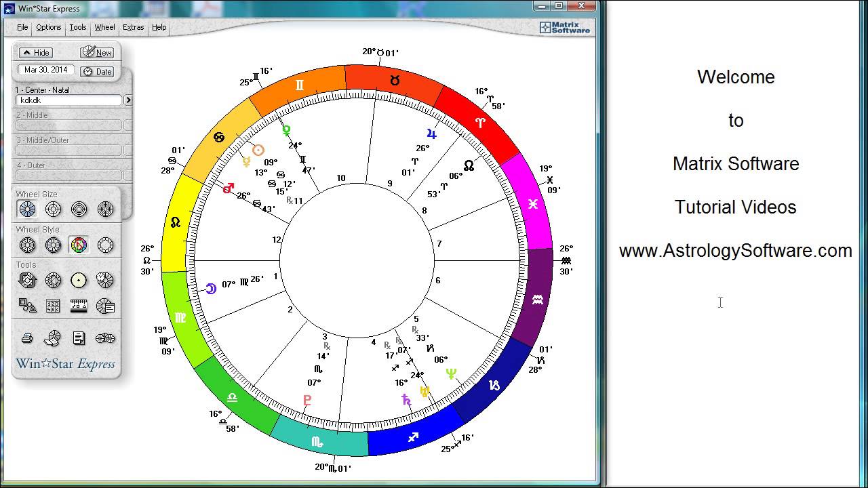Select the bi-wheel size icon
The width and height of the screenshot is (868, 488).
click(53, 209)
